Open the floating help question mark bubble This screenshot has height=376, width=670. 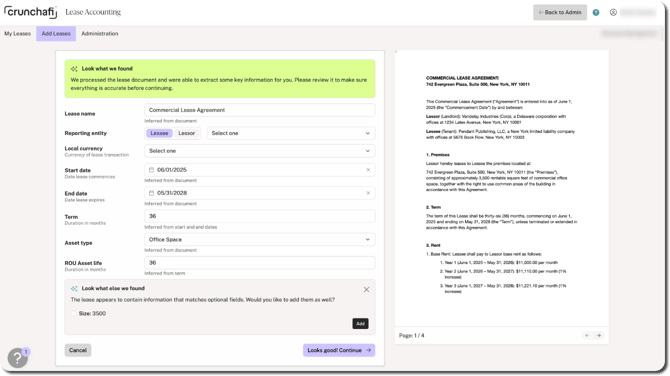tap(18, 358)
